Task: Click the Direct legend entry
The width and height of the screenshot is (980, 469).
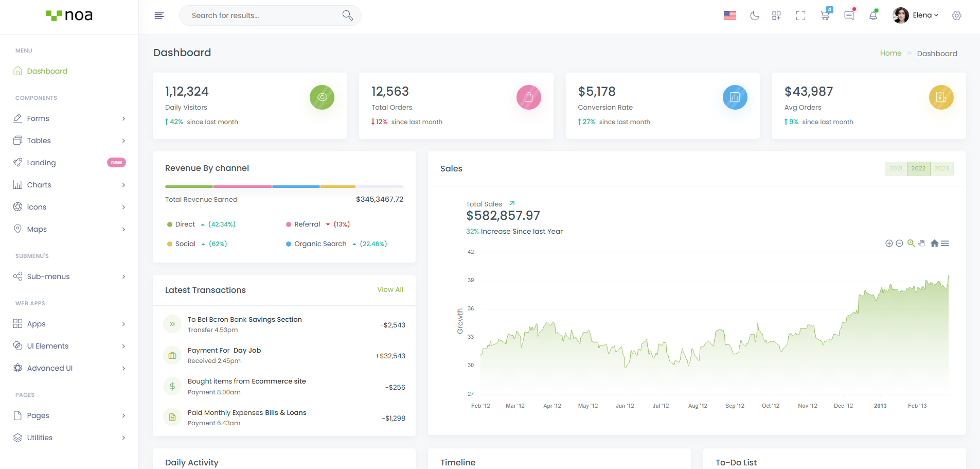Action: tap(201, 224)
